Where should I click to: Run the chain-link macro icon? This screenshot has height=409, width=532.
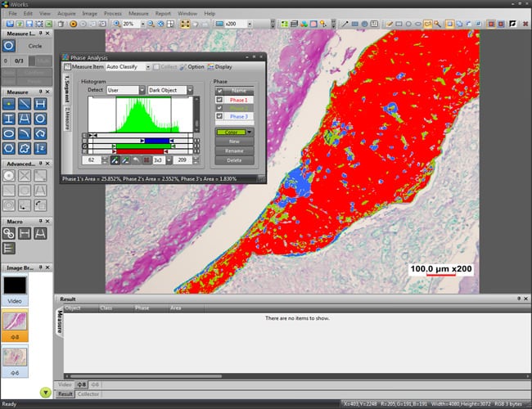9,232
